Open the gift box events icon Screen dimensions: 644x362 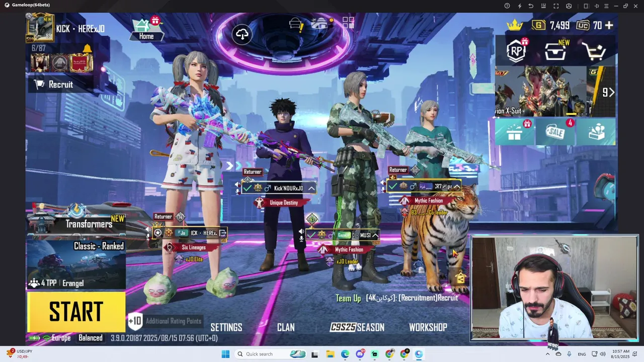coord(515,132)
